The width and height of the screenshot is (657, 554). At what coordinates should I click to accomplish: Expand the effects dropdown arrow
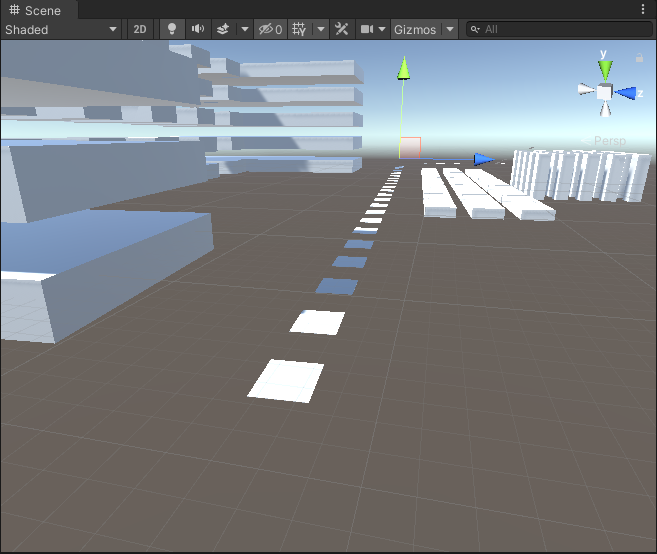point(244,30)
